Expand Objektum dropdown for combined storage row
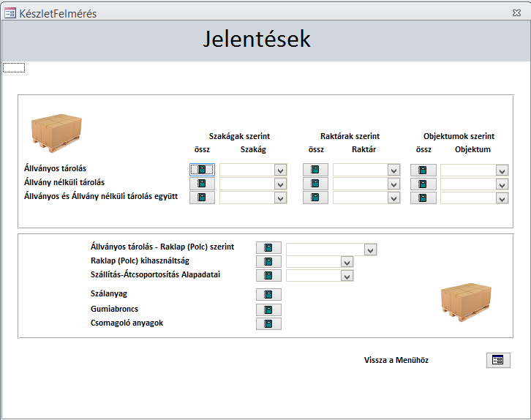 coord(502,198)
